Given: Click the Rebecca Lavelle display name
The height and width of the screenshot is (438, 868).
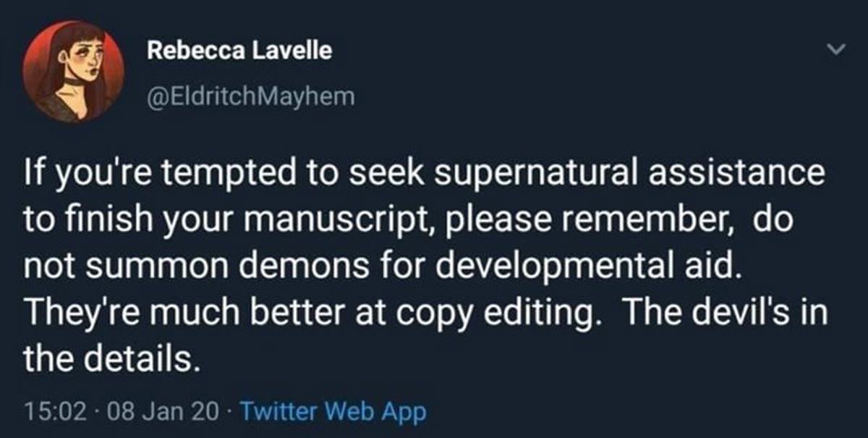Looking at the screenshot, I should click(239, 50).
